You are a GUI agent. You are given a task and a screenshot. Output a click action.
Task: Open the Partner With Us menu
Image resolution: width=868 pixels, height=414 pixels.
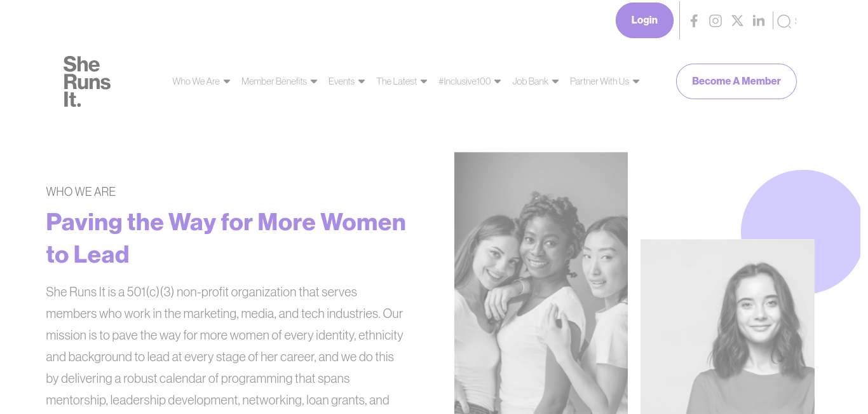tap(604, 81)
